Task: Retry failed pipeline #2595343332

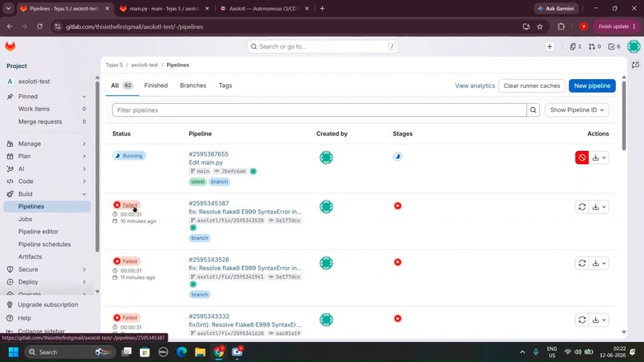Action: [x=582, y=320]
